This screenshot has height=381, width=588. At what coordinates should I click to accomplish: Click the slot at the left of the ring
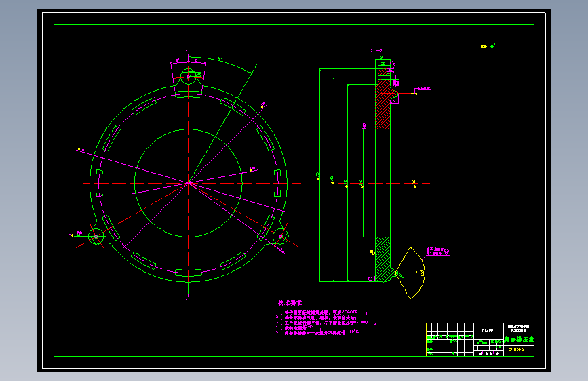pyautogui.click(x=100, y=183)
